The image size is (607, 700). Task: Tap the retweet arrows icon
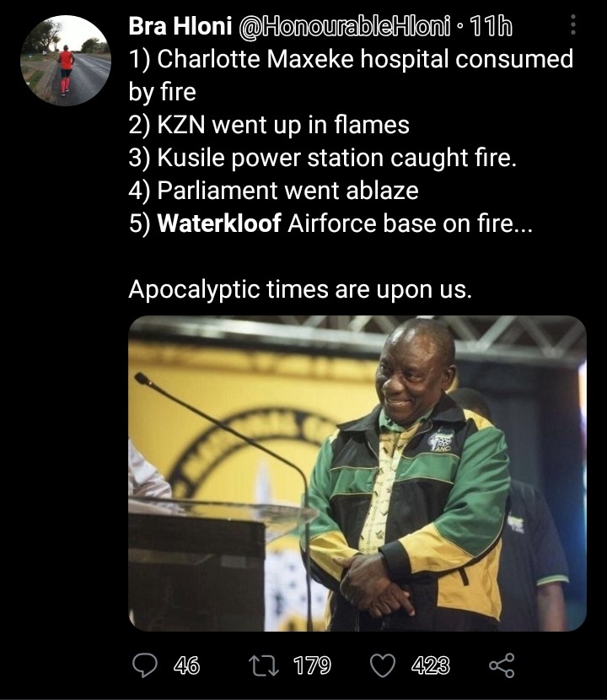point(264,665)
